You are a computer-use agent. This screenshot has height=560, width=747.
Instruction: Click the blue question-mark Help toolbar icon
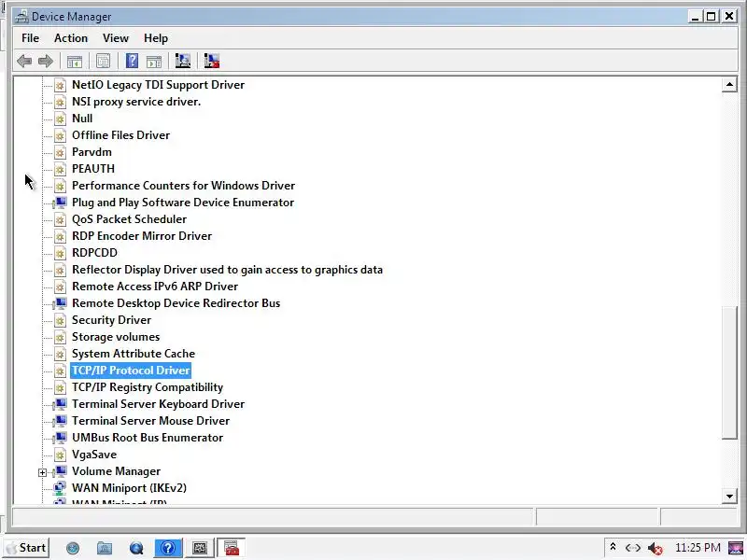click(132, 61)
